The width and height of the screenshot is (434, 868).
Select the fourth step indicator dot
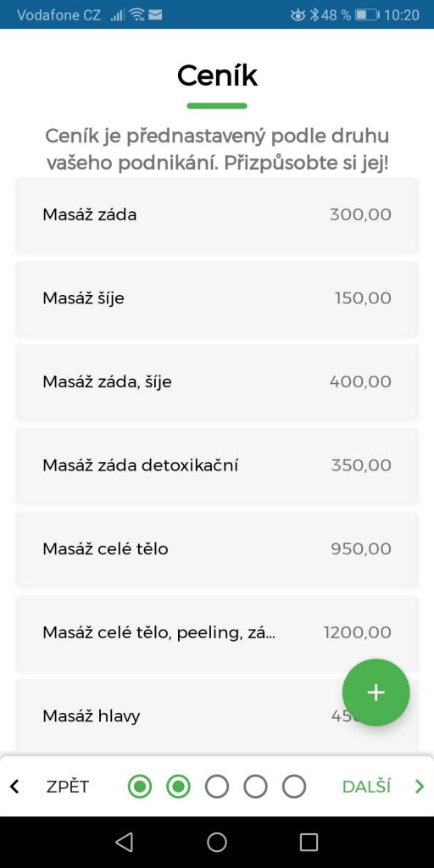[x=255, y=787]
